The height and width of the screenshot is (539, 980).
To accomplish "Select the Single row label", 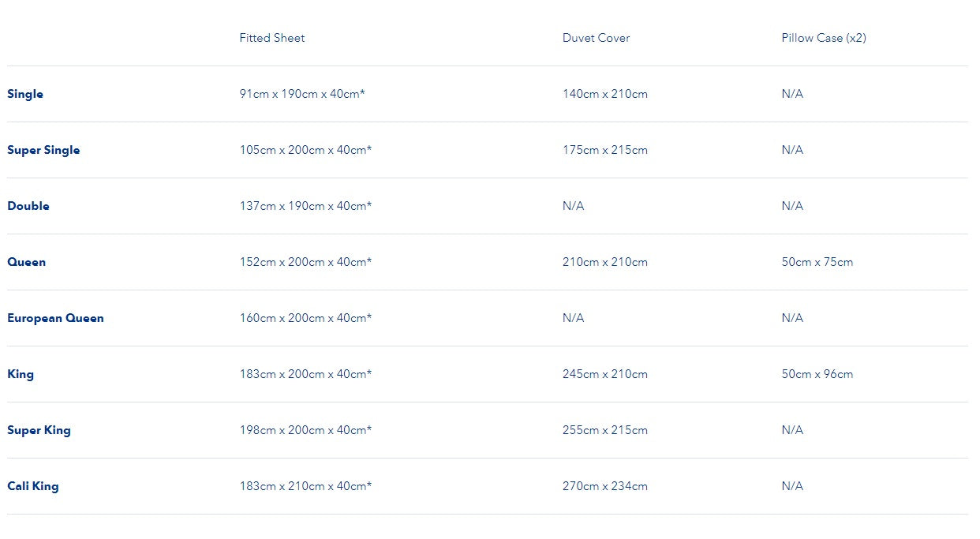I will point(25,94).
